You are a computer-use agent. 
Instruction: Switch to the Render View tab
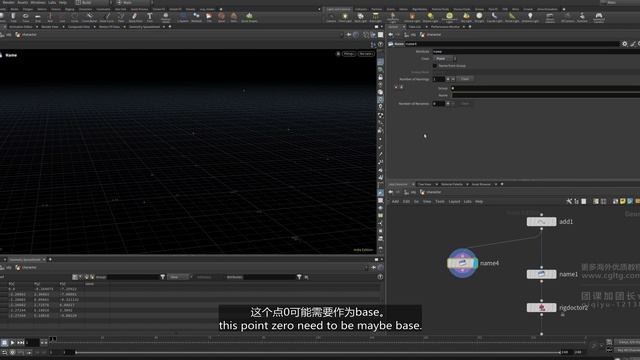pos(50,27)
